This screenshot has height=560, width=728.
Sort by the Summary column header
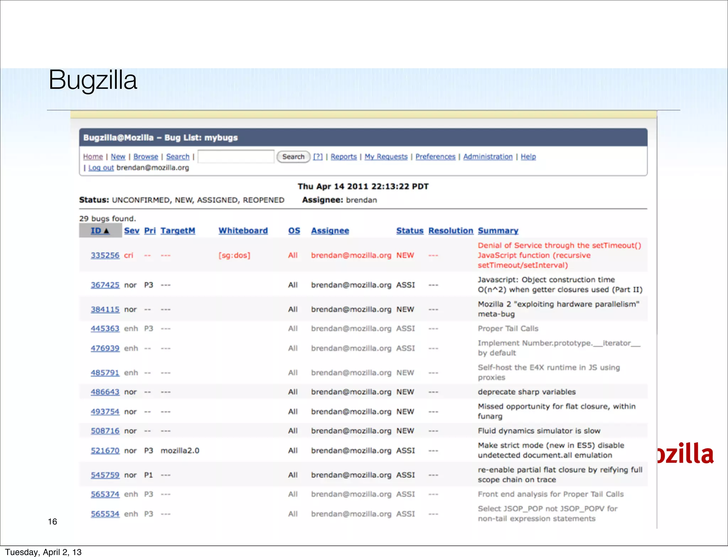pyautogui.click(x=498, y=231)
